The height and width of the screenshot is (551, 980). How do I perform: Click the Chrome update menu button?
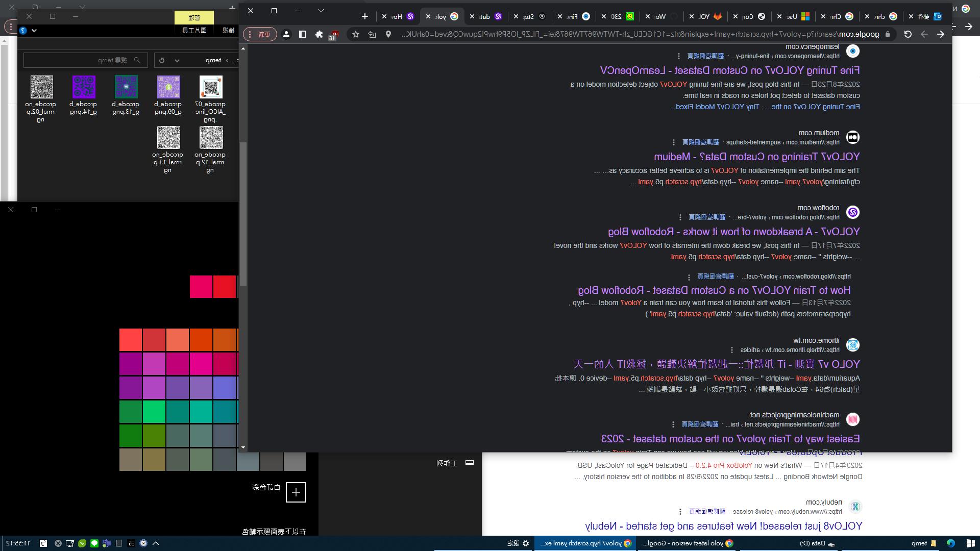coord(260,34)
